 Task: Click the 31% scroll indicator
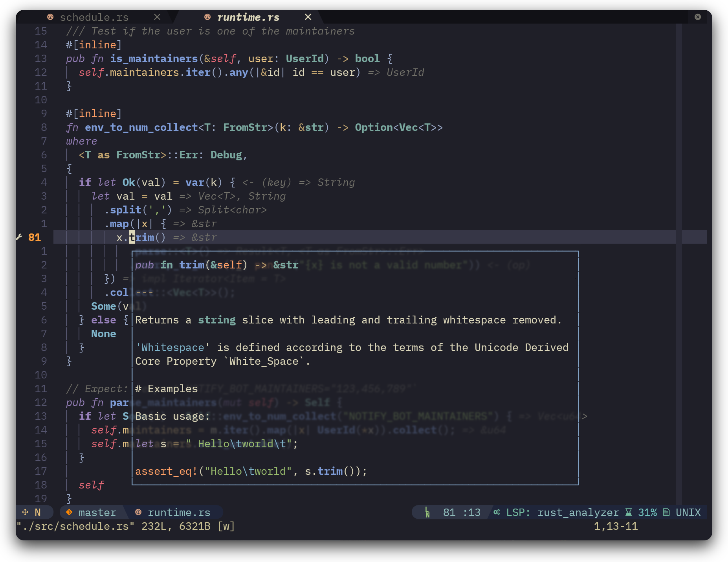[x=647, y=512]
